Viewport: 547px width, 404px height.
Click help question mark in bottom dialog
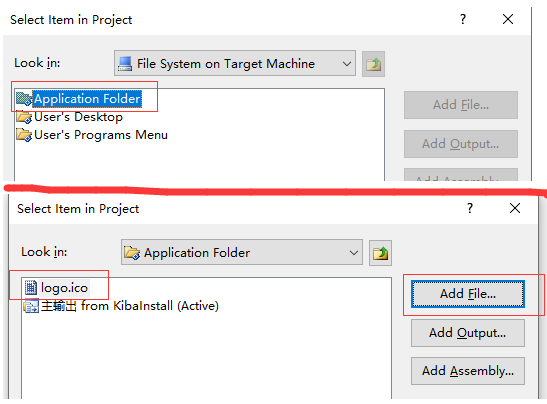click(470, 208)
